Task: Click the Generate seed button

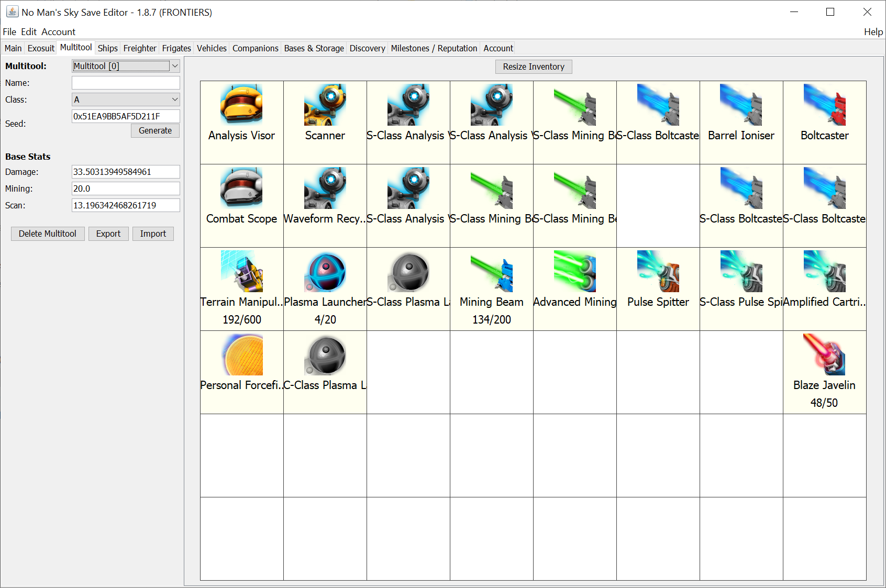Action: tap(155, 130)
